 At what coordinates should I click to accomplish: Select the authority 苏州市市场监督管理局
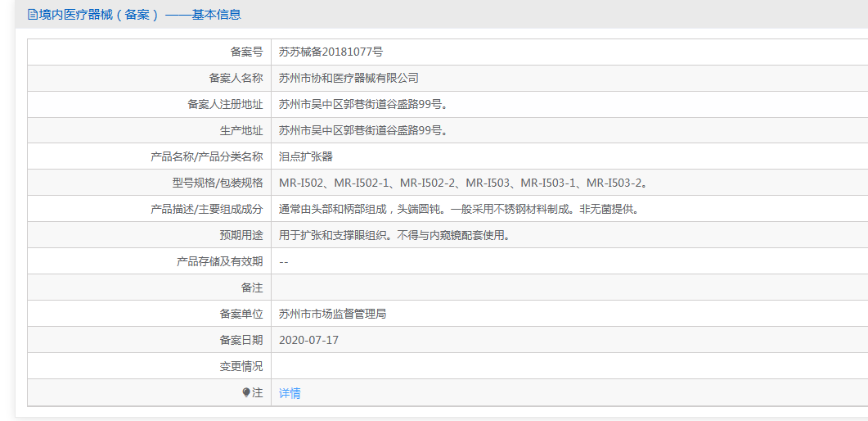(x=332, y=314)
